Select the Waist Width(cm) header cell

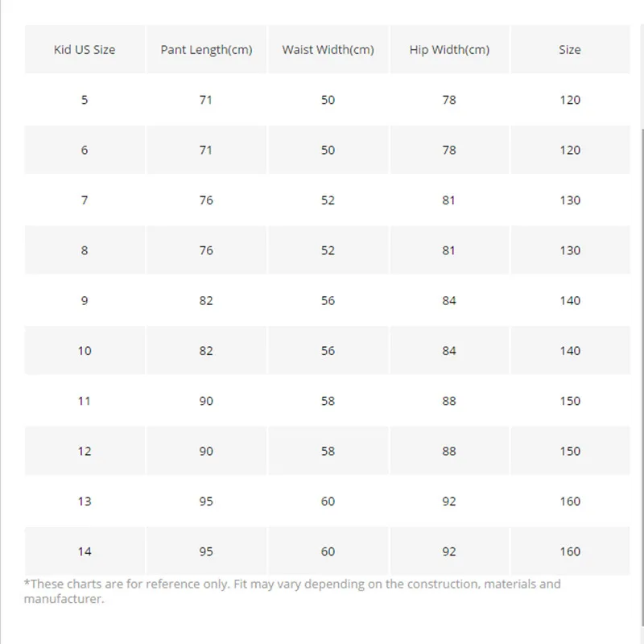(328, 50)
